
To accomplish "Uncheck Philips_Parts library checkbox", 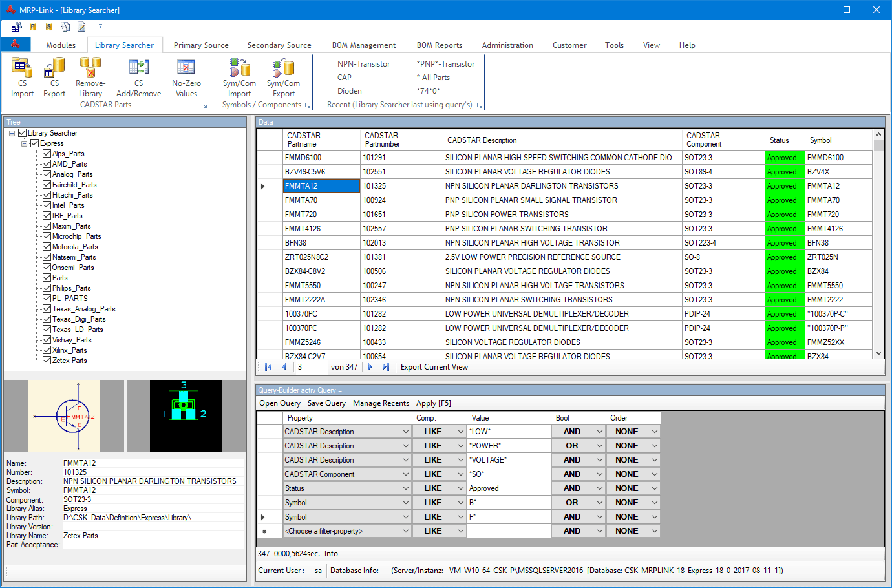I will pyautogui.click(x=47, y=288).
